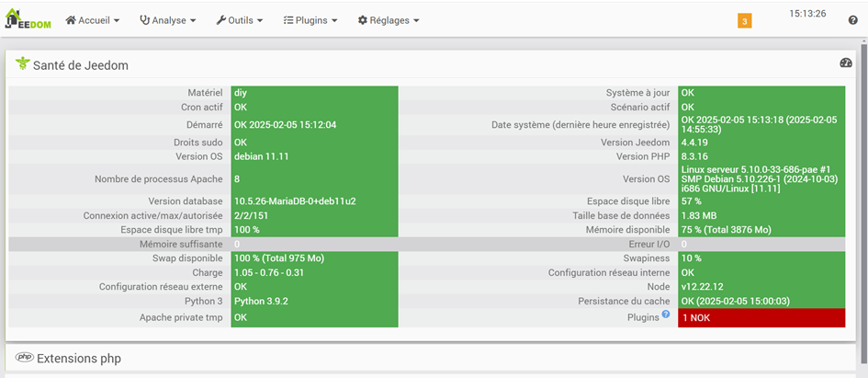The image size is (868, 378).
Task: Click the Date système value cell
Action: click(761, 125)
